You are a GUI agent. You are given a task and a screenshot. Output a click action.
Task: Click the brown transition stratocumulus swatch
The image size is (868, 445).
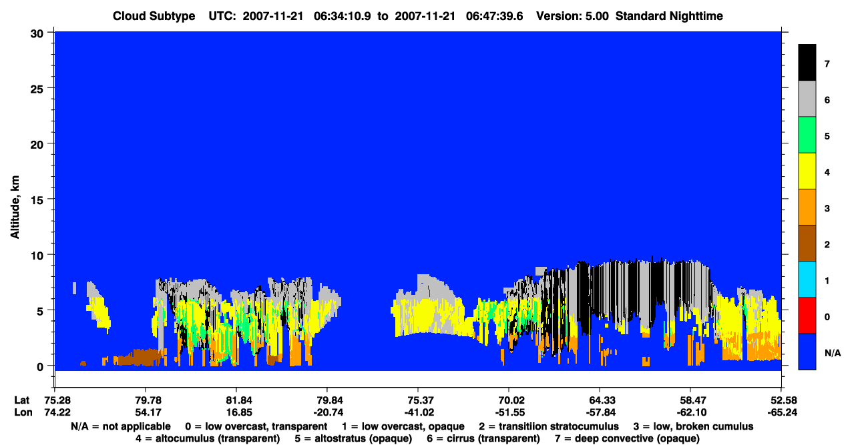pyautogui.click(x=807, y=244)
